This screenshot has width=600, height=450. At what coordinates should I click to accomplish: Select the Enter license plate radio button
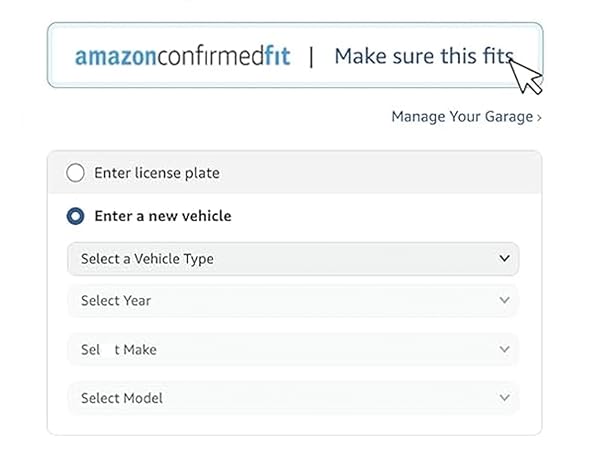(75, 173)
